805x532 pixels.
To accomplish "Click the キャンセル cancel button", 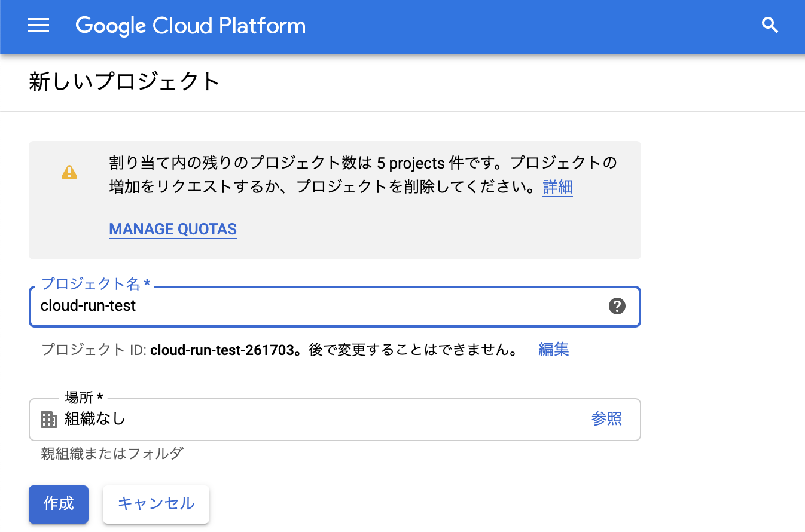I will pyautogui.click(x=156, y=504).
